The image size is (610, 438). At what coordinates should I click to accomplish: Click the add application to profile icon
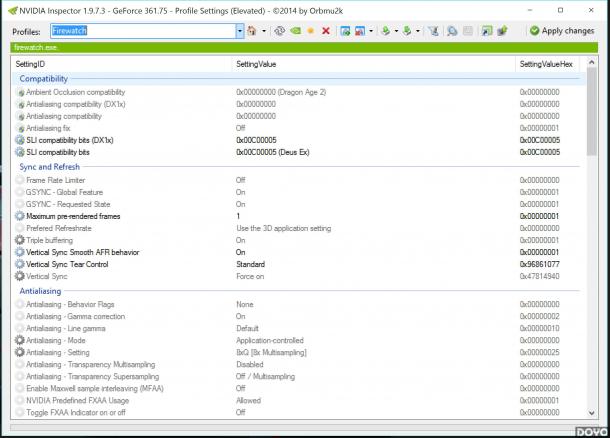(345, 31)
